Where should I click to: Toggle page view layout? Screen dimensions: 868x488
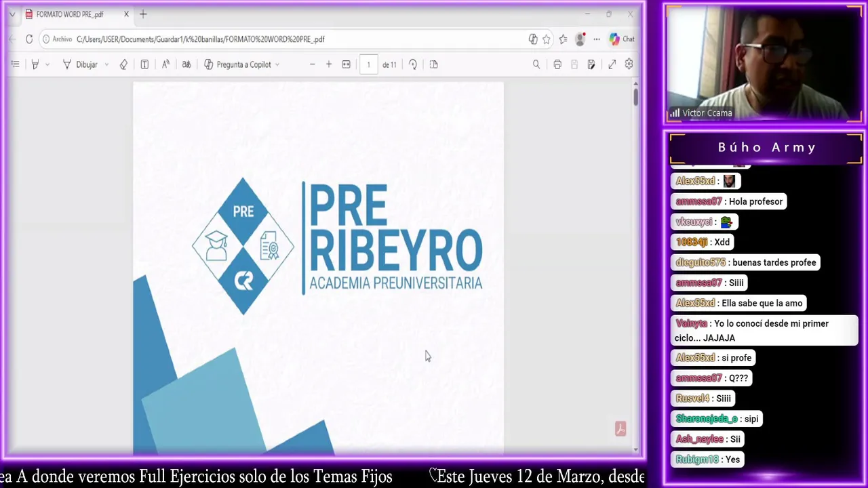434,64
